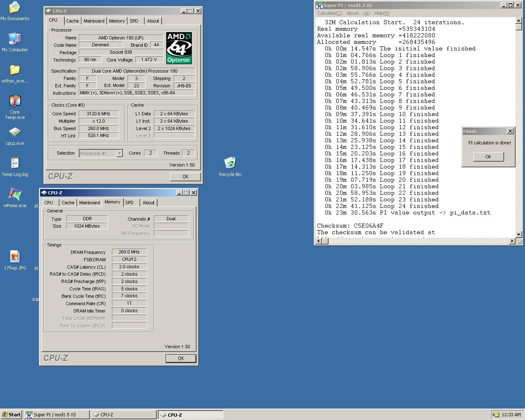Open Memory tab in upper CPU-Z window
Image resolution: width=525 pixels, height=420 pixels.
pos(117,21)
